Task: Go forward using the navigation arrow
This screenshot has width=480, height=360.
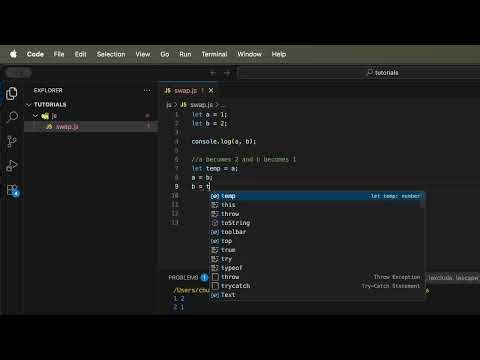Action: (227, 73)
